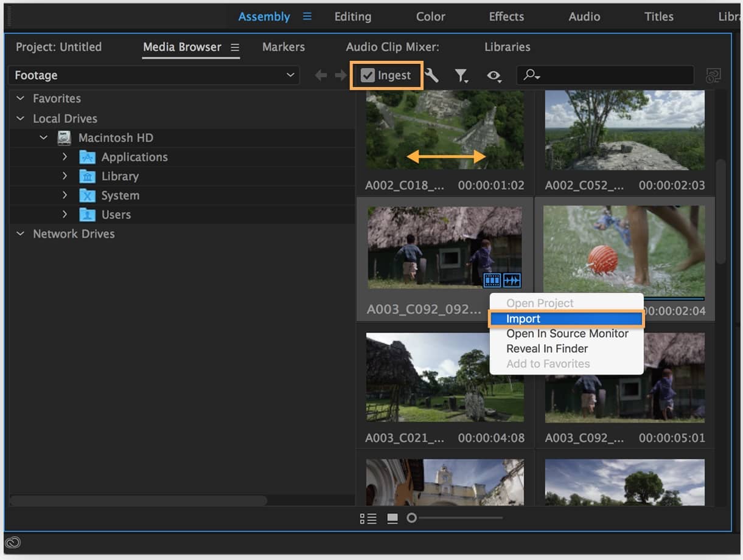Viewport: 743px width, 560px height.
Task: Select the A003_C021 clip thumbnail
Action: 445,377
